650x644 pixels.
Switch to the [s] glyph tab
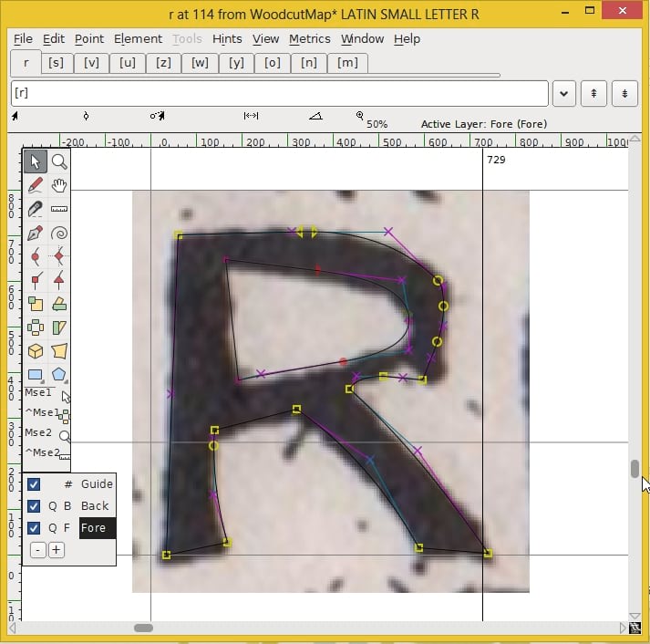(57, 63)
